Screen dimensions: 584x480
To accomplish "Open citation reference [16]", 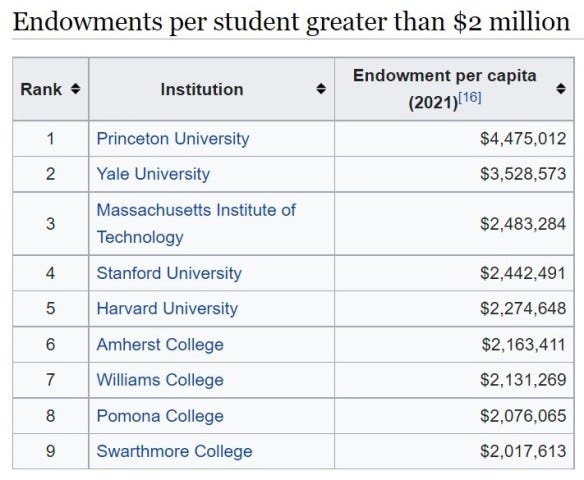I will 470,98.
